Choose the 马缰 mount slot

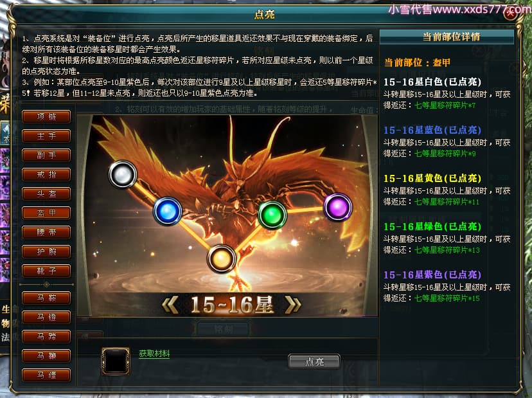[x=46, y=375]
